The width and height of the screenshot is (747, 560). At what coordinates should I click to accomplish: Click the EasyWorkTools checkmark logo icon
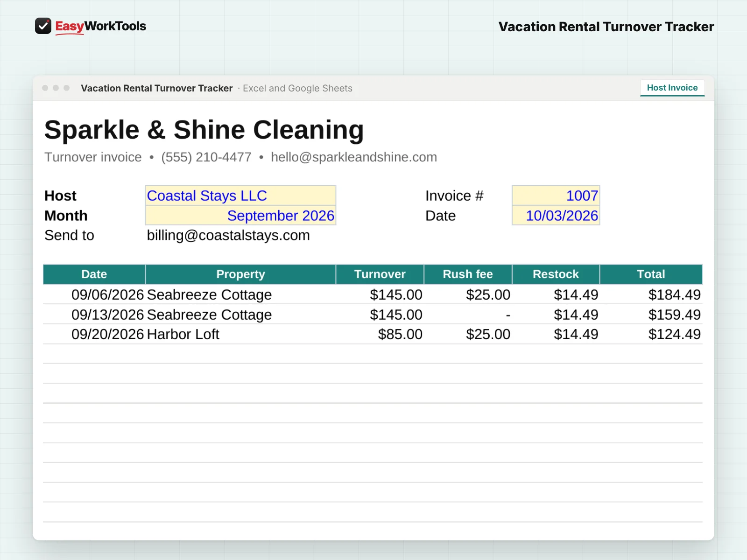pyautogui.click(x=43, y=26)
